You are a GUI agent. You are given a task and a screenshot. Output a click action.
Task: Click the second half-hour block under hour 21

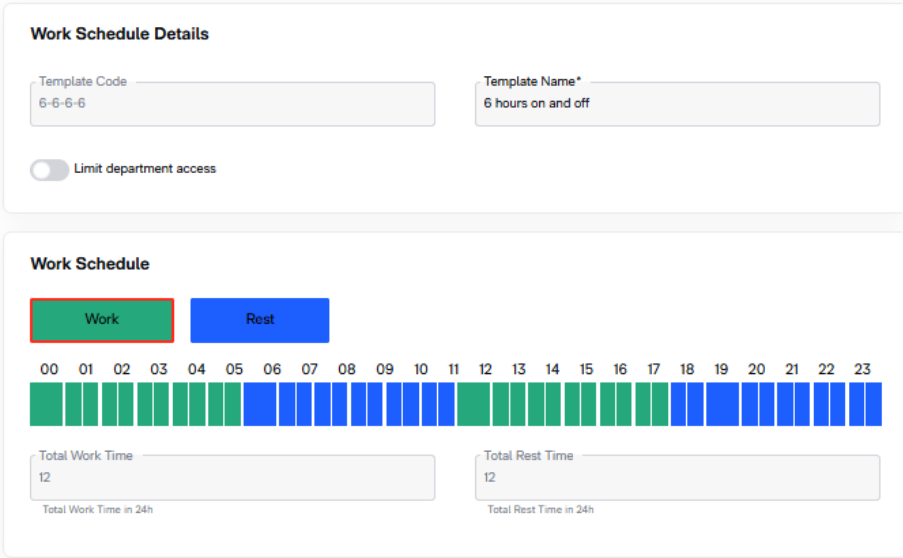802,404
